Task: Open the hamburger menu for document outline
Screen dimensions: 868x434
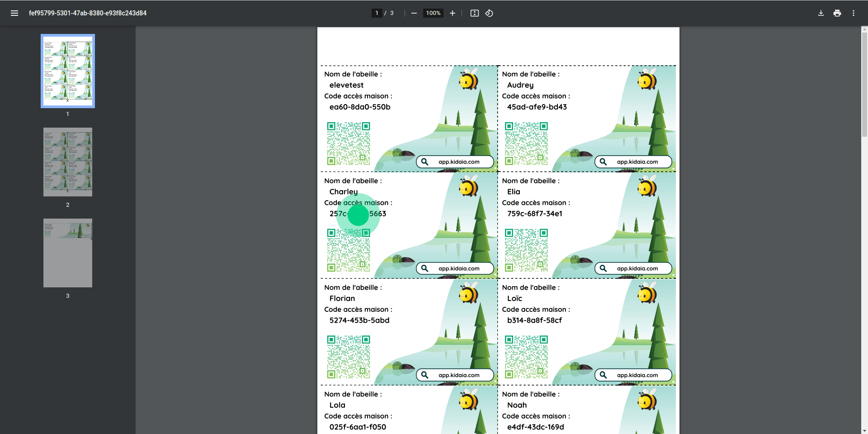Action: point(14,13)
